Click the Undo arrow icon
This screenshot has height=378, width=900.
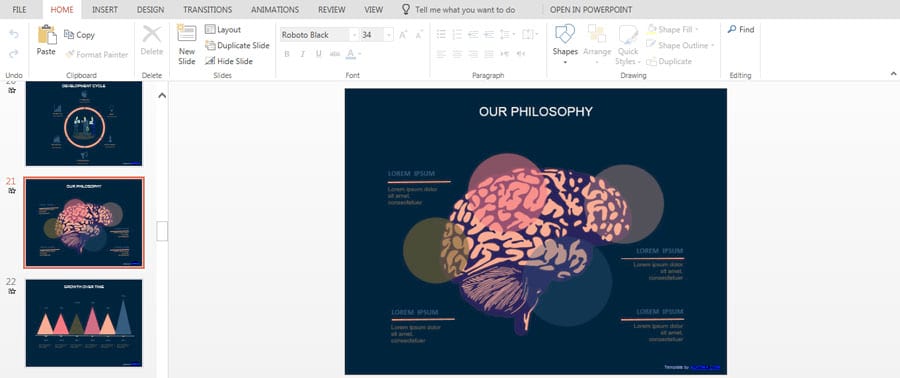14,34
